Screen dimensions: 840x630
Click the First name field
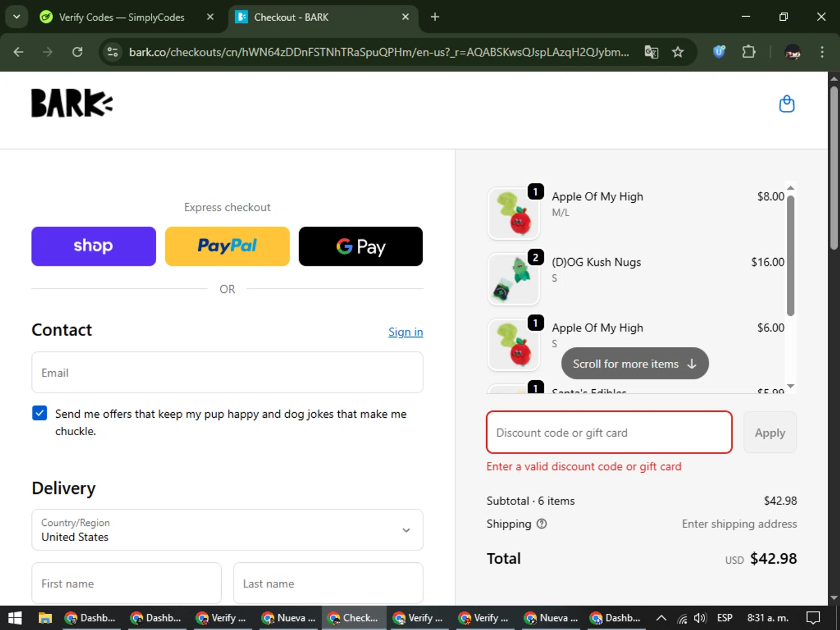coord(127,583)
